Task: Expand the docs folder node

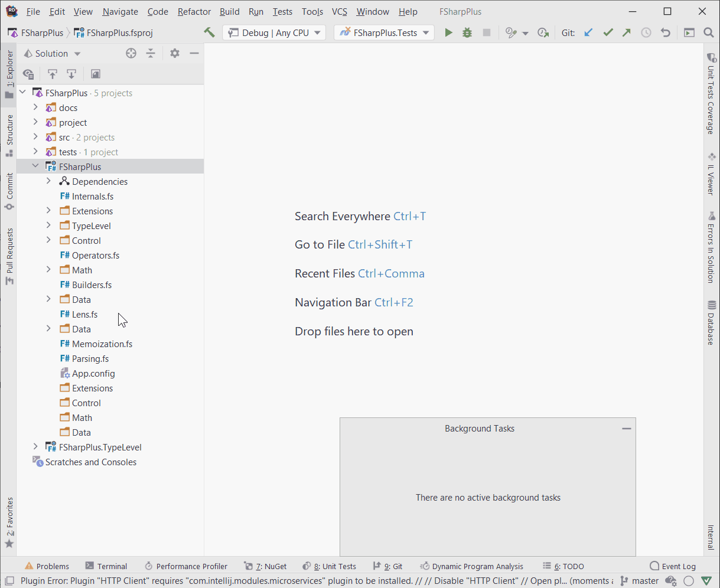Action: pyautogui.click(x=35, y=107)
